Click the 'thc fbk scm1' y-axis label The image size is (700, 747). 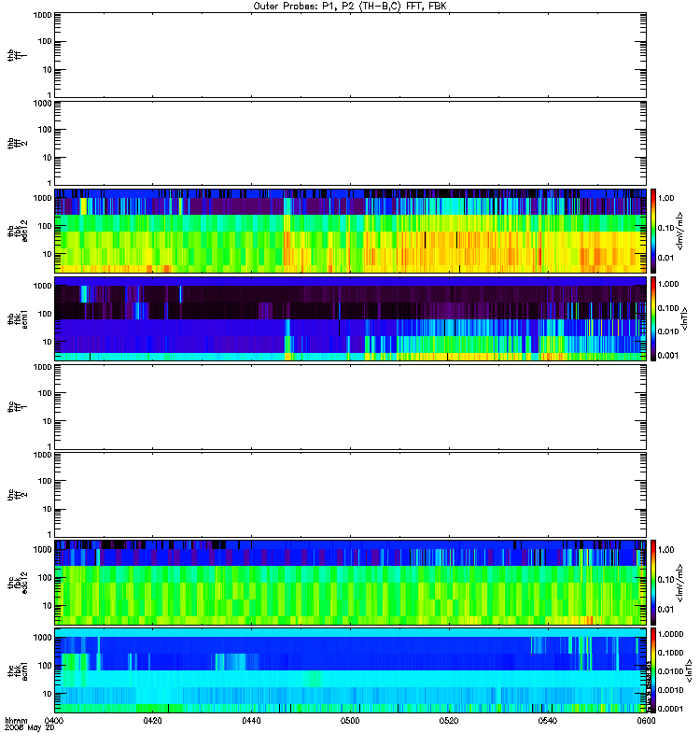(18, 670)
